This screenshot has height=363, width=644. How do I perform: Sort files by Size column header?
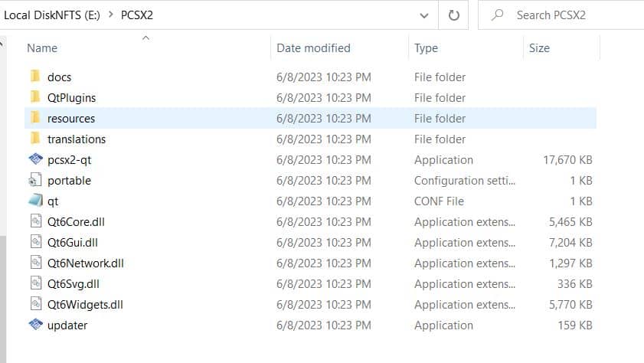click(539, 48)
